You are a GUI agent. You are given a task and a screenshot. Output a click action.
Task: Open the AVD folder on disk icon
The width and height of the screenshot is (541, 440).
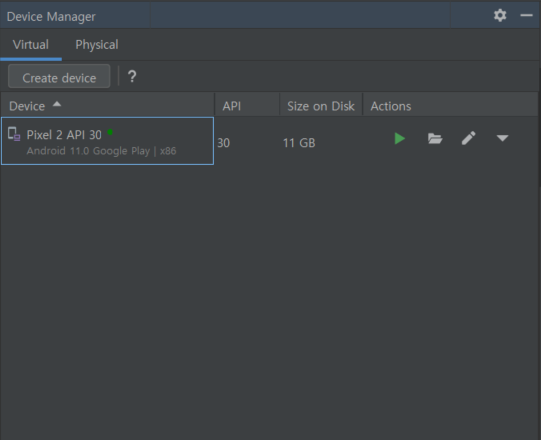pos(435,139)
